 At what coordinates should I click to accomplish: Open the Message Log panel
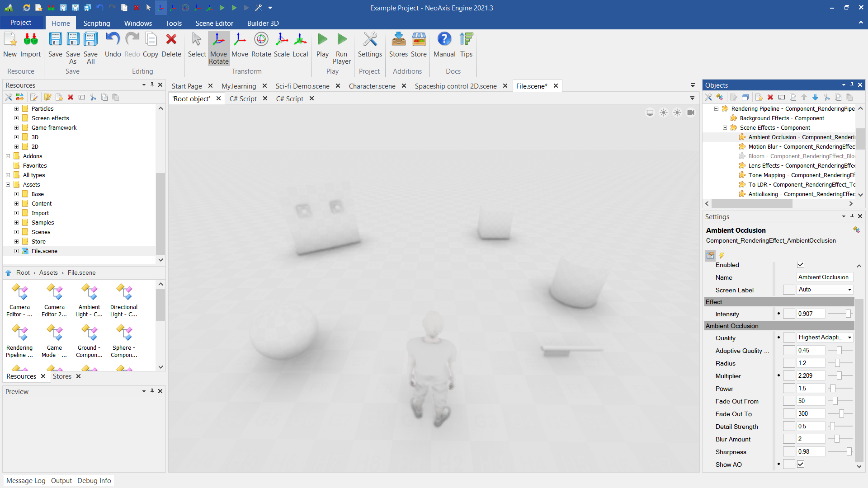[26, 481]
